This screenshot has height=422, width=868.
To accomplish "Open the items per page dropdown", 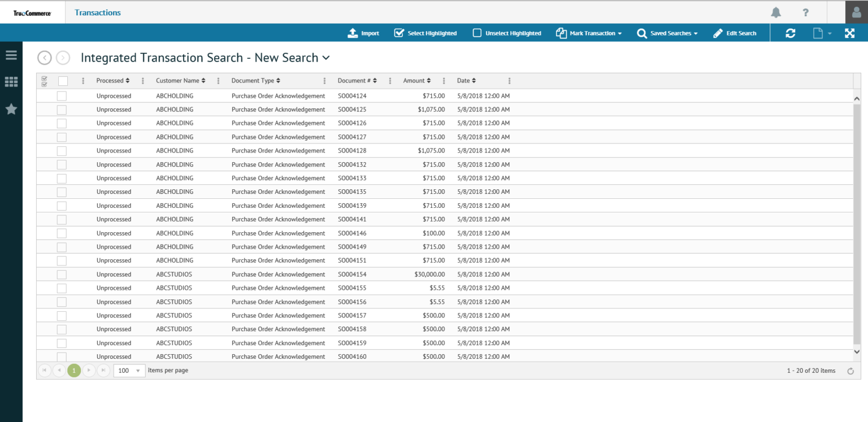I will [129, 371].
